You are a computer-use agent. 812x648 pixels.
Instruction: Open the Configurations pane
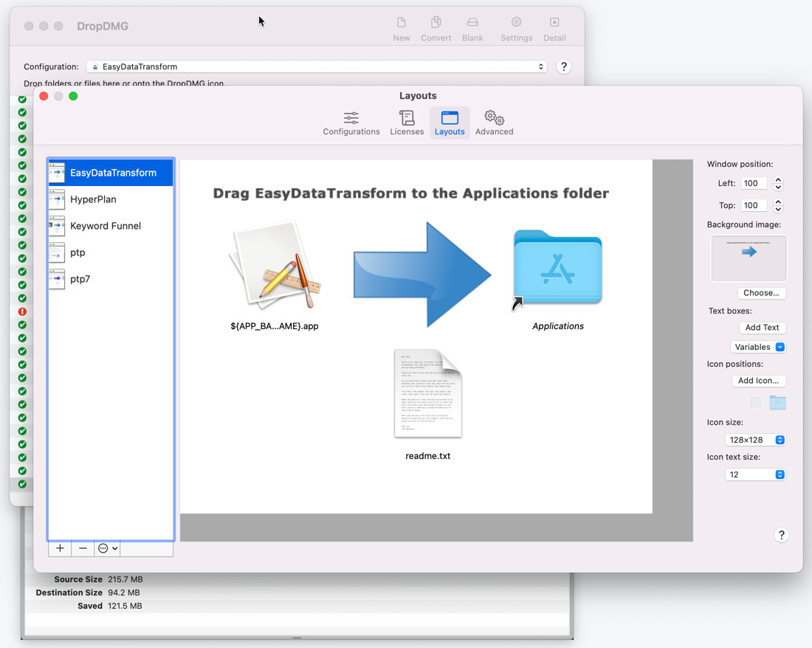pyautogui.click(x=351, y=123)
